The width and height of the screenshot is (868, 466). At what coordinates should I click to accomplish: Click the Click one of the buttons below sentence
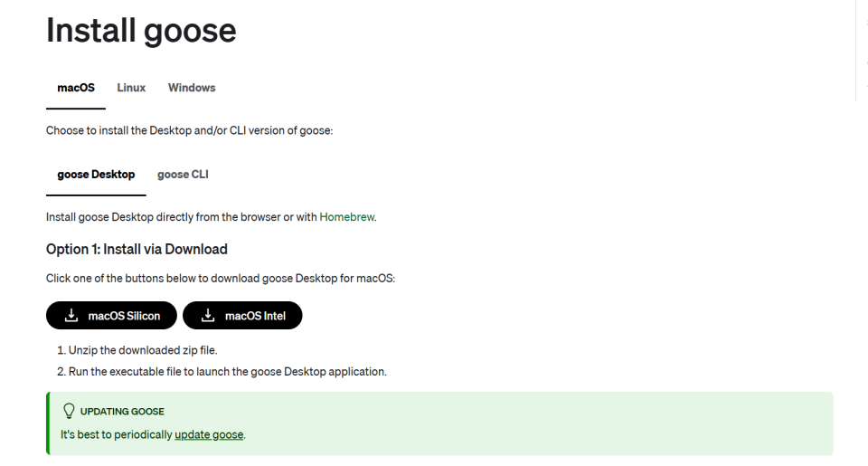coord(221,278)
